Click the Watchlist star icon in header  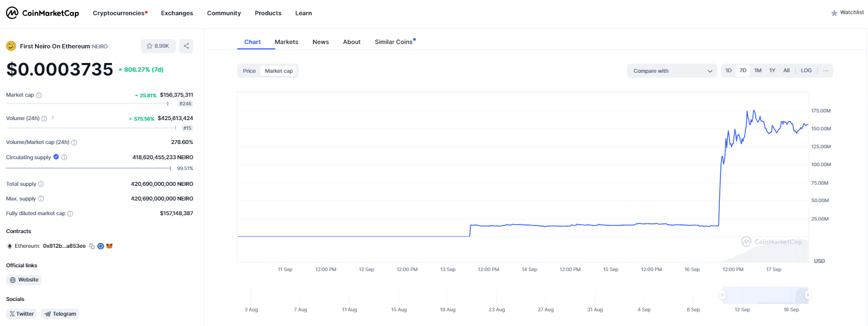click(834, 13)
